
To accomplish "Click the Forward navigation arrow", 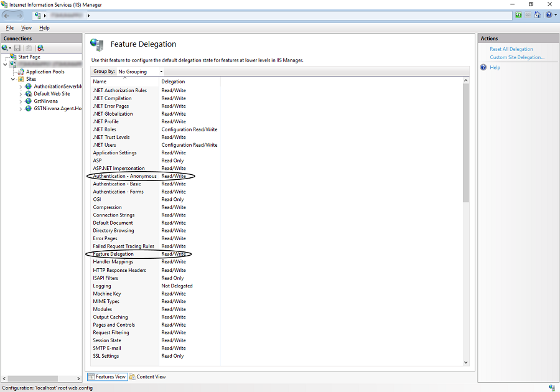I will [x=19, y=16].
